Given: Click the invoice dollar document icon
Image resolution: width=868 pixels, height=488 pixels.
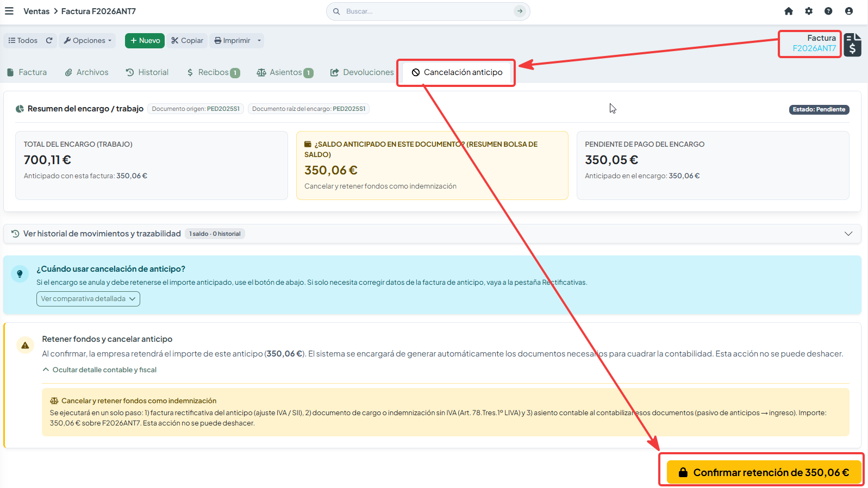Looking at the screenshot, I should pyautogui.click(x=852, y=45).
